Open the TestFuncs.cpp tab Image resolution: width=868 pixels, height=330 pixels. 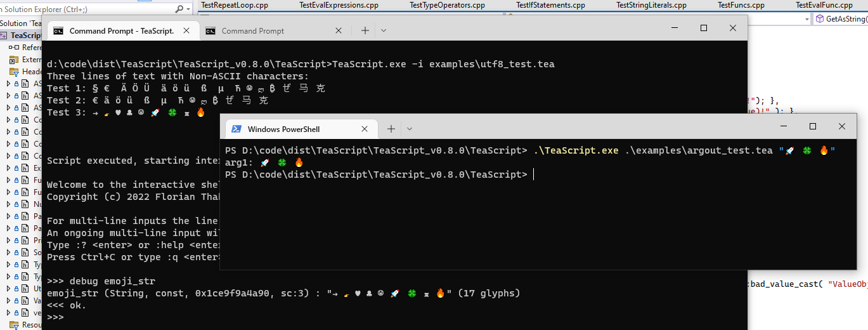tap(741, 5)
